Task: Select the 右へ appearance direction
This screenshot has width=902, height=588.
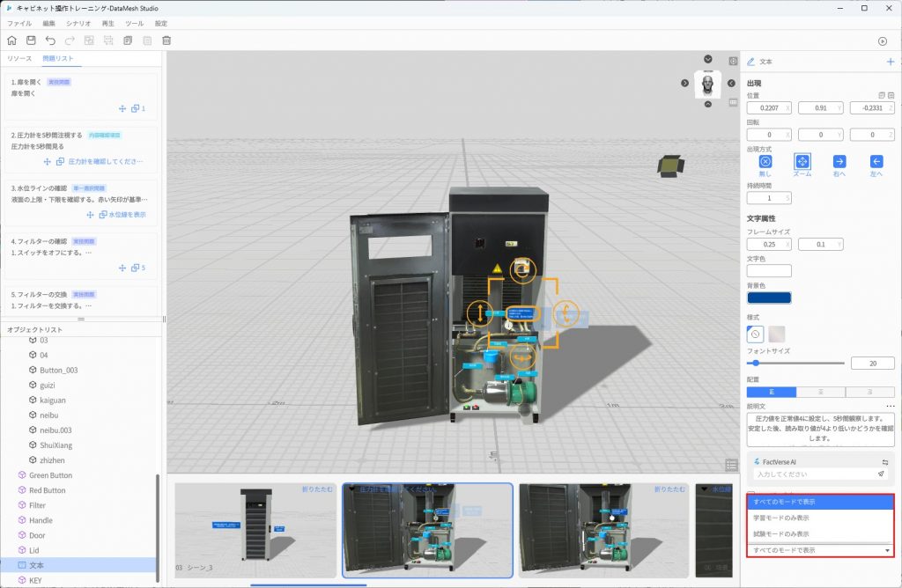Action: (x=839, y=162)
